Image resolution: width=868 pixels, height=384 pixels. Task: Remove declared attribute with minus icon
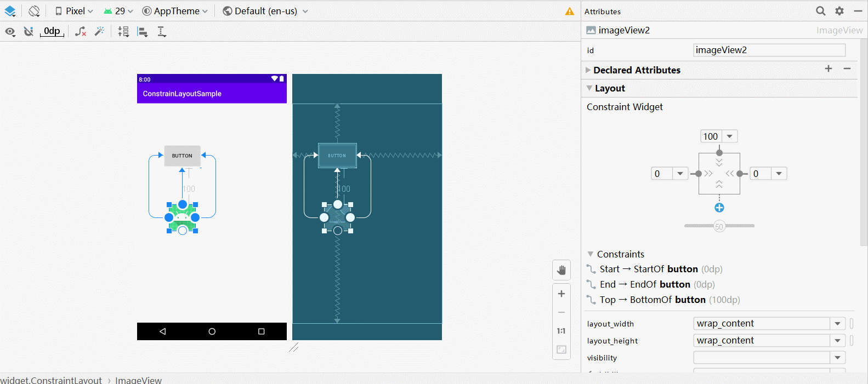[x=847, y=68]
